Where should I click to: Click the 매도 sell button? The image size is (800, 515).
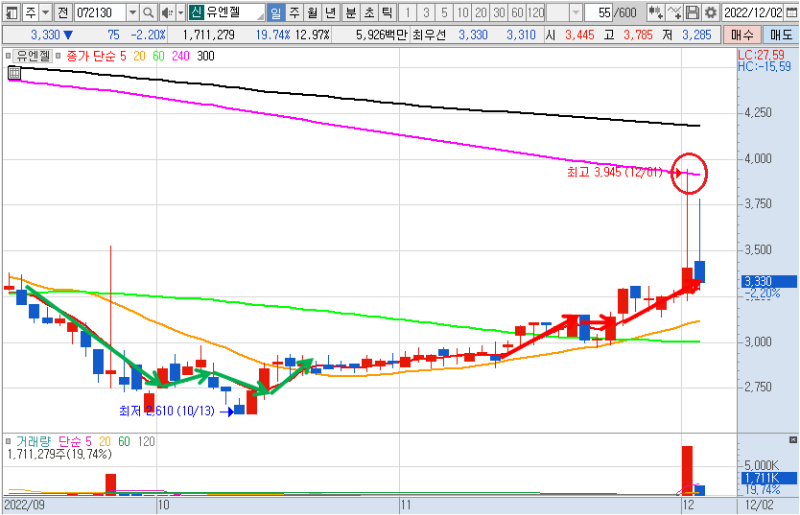pyautogui.click(x=780, y=35)
